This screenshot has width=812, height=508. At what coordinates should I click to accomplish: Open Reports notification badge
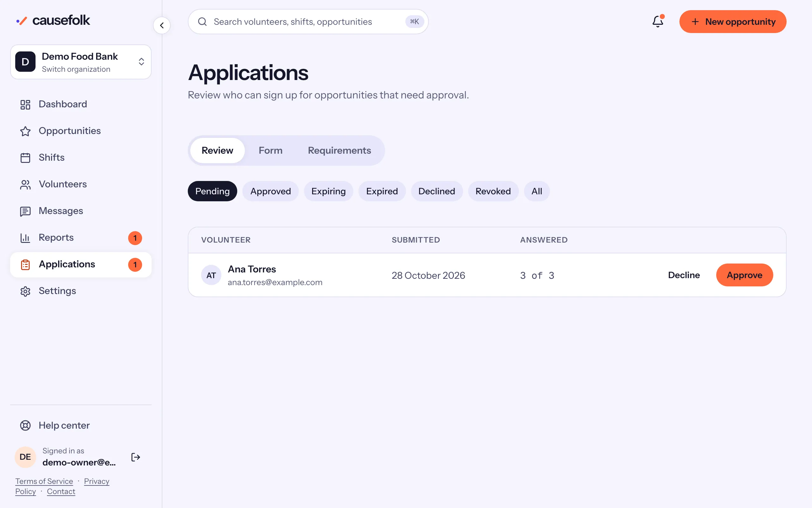[x=135, y=238]
